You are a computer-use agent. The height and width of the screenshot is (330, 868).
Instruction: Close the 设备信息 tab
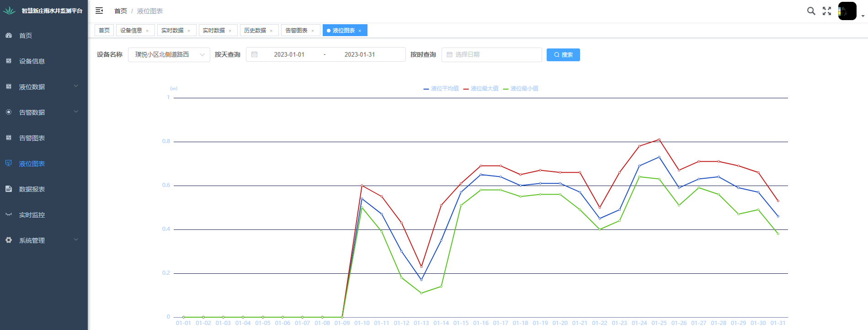(147, 31)
